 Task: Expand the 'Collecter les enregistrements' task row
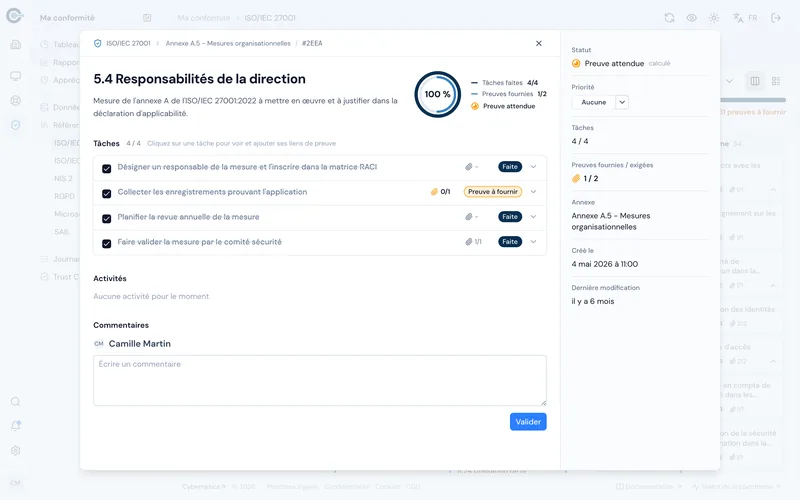[x=533, y=192]
